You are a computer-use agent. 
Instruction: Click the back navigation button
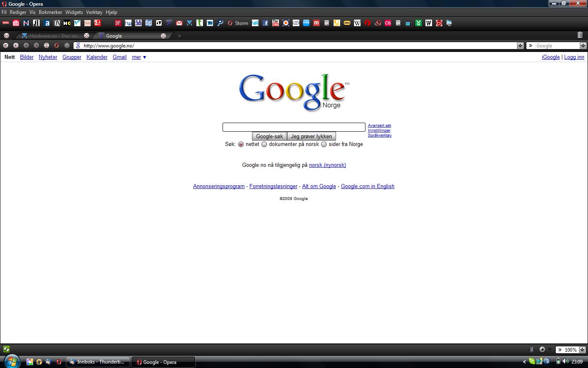click(16, 45)
